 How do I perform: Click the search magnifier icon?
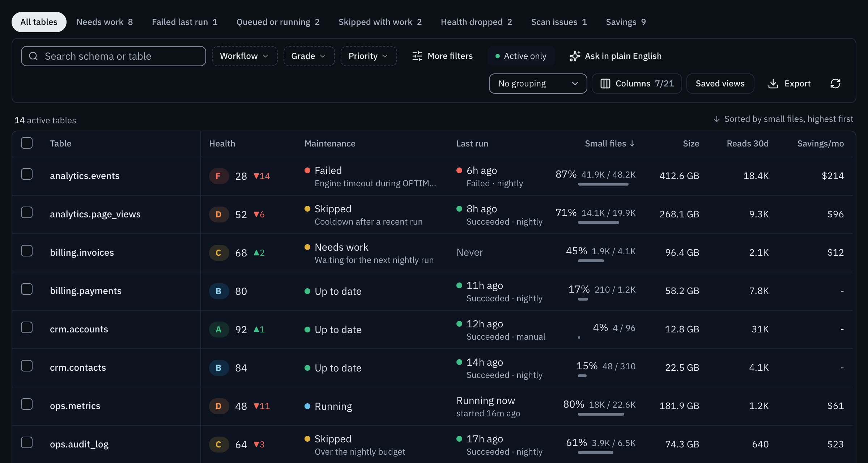(33, 56)
